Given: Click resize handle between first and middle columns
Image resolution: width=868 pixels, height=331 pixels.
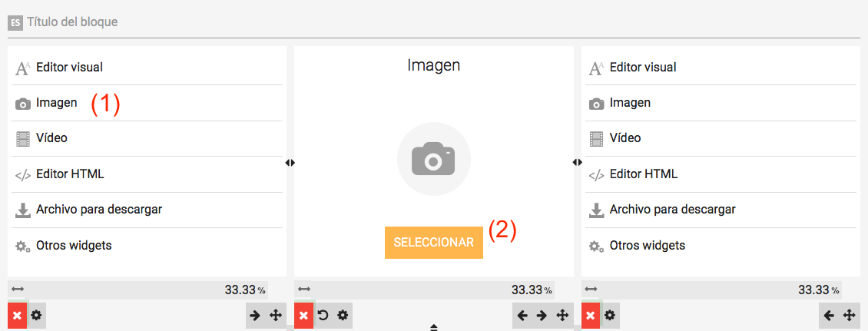Looking at the screenshot, I should (x=290, y=163).
